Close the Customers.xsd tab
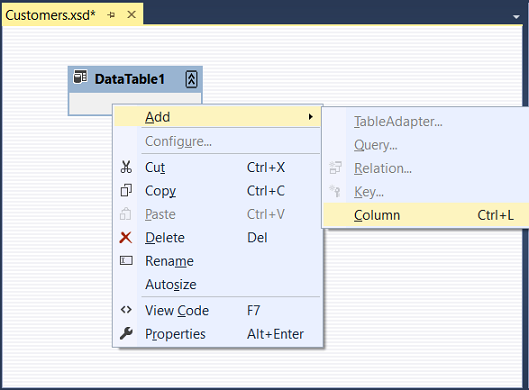 pos(132,15)
